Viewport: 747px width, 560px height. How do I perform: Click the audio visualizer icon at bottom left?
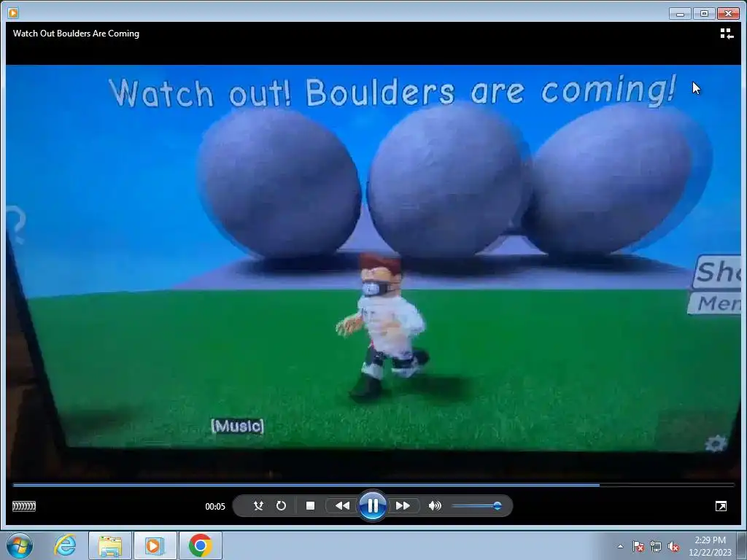(x=24, y=506)
